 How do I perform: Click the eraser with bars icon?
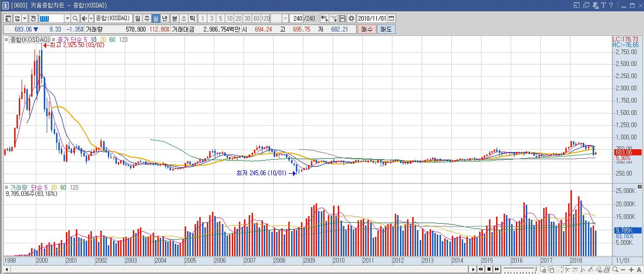[x=599, y=269]
